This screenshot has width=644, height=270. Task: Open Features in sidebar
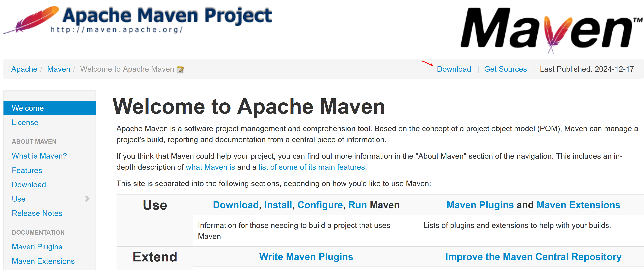pyautogui.click(x=27, y=171)
